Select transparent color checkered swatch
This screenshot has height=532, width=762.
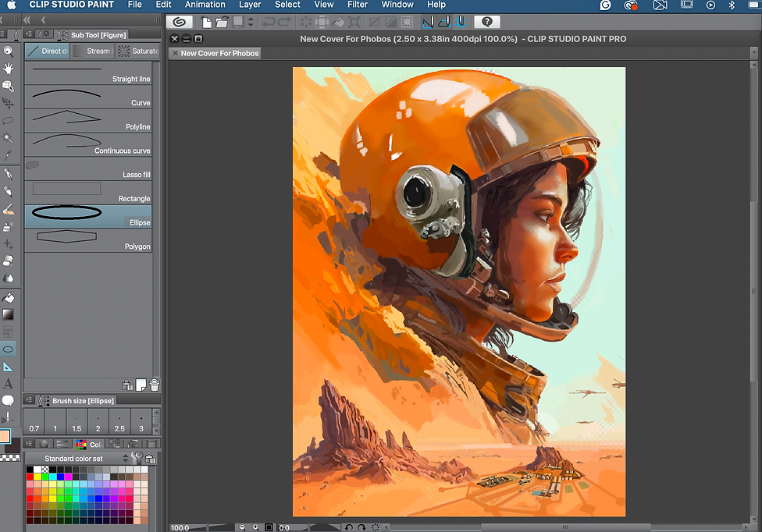(x=10, y=458)
